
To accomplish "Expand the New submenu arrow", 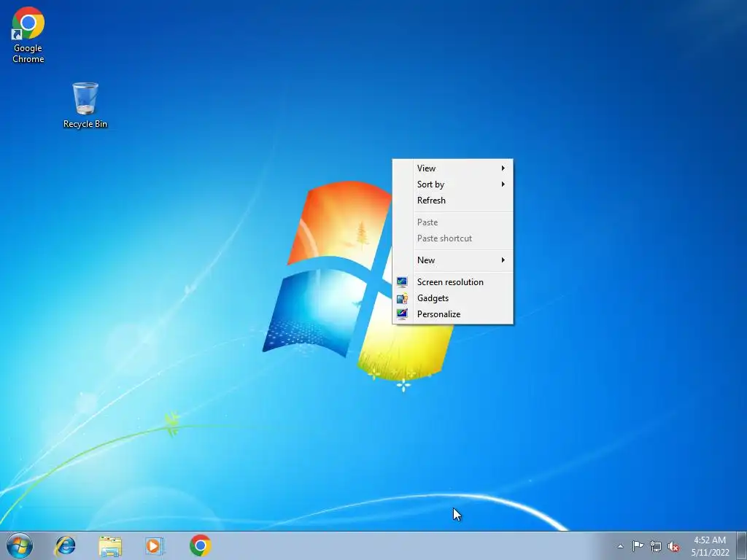I will pos(503,260).
